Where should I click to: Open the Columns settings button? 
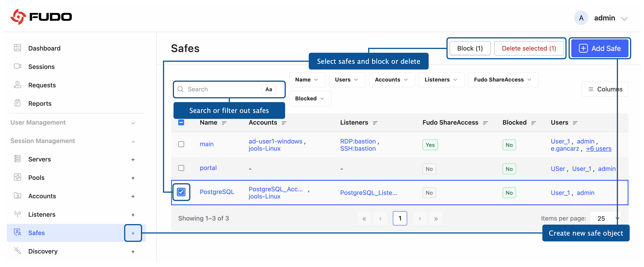[605, 89]
